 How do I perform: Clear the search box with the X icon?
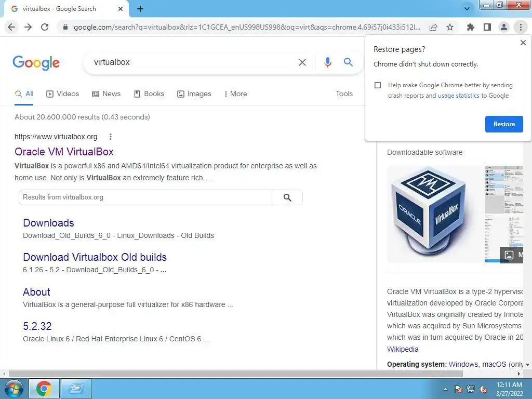pos(302,62)
